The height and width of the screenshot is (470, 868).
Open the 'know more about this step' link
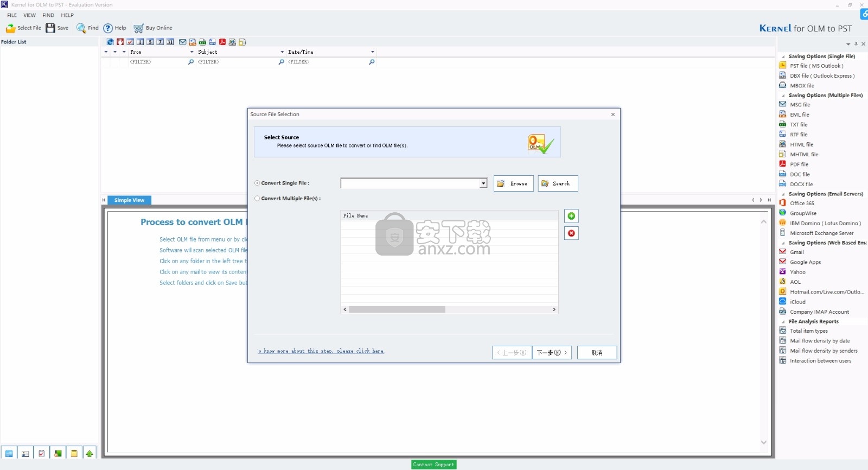(321, 351)
